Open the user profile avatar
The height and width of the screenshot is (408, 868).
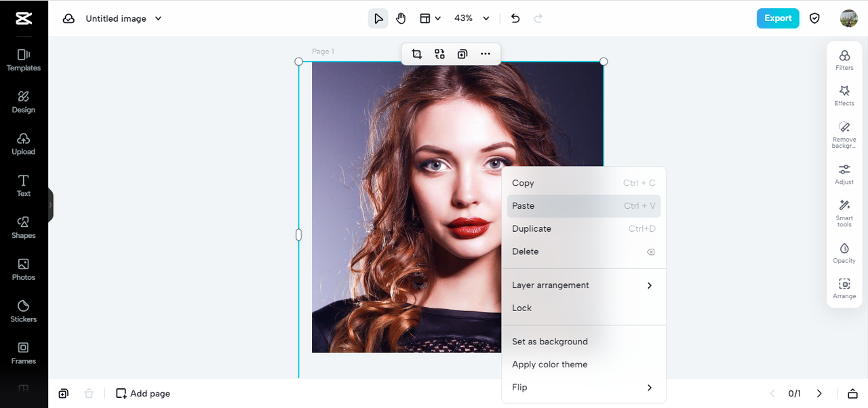click(848, 18)
